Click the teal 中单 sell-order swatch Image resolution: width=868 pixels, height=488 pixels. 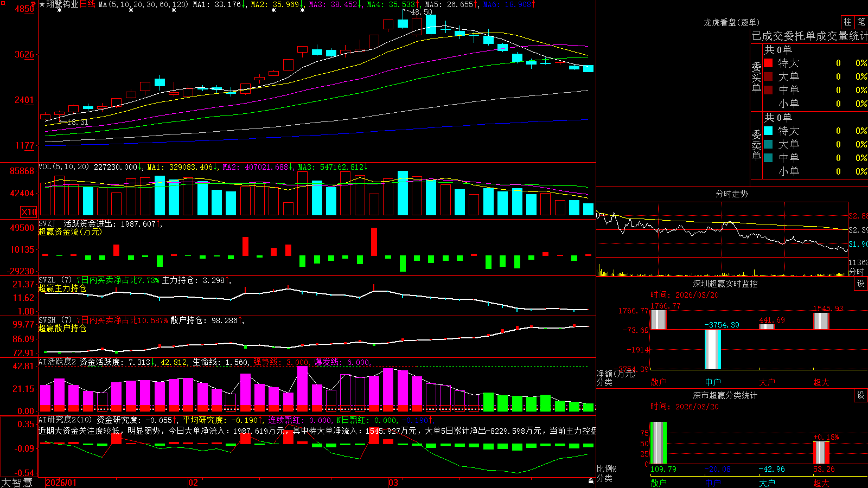point(768,158)
